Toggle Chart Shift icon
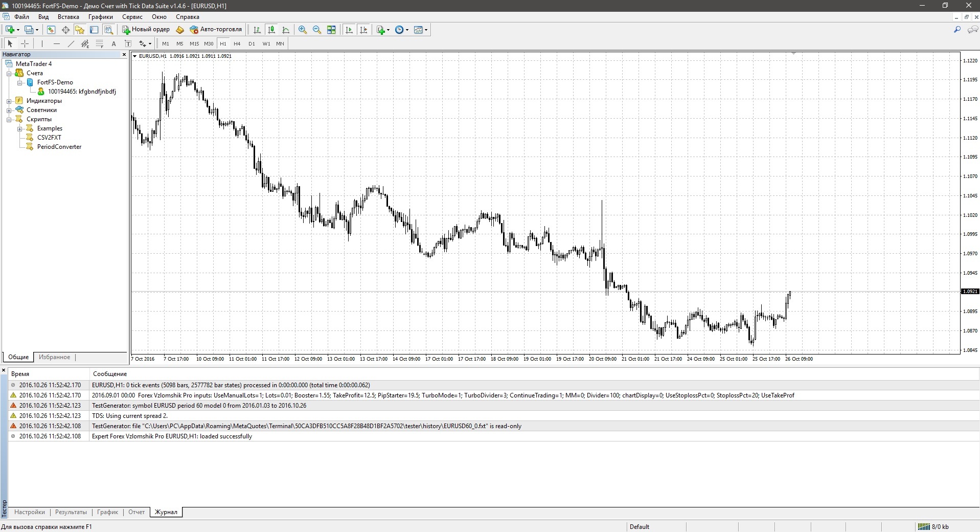 [x=363, y=30]
